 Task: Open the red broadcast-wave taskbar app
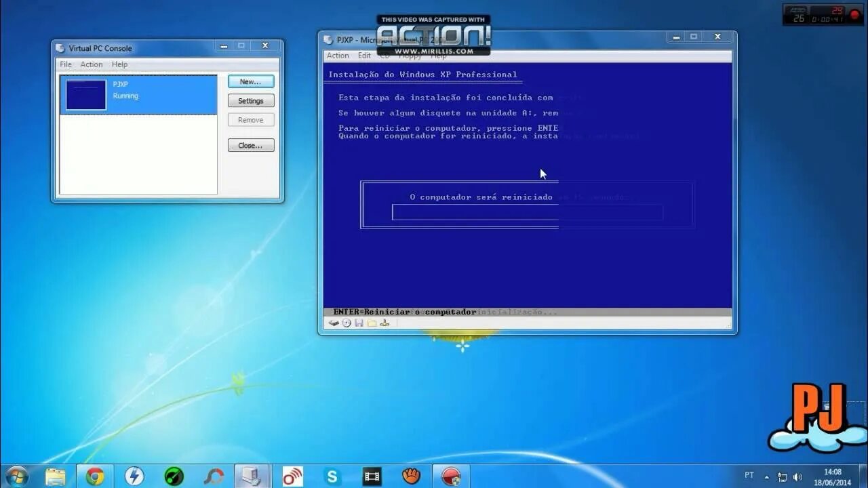pyautogui.click(x=293, y=476)
